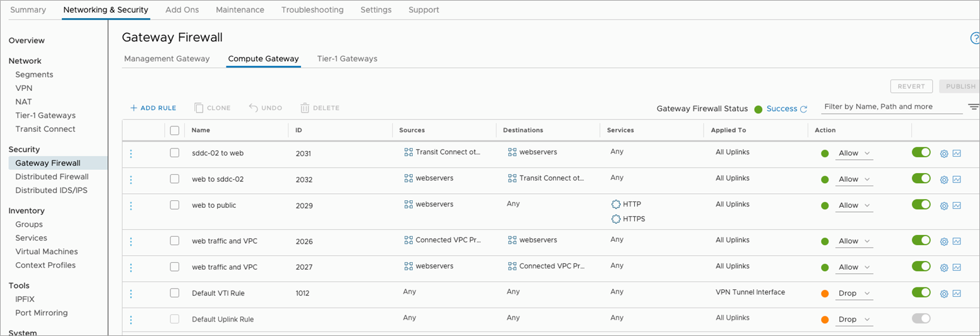Click the help question mark icon
This screenshot has width=980, height=336.
(x=975, y=39)
